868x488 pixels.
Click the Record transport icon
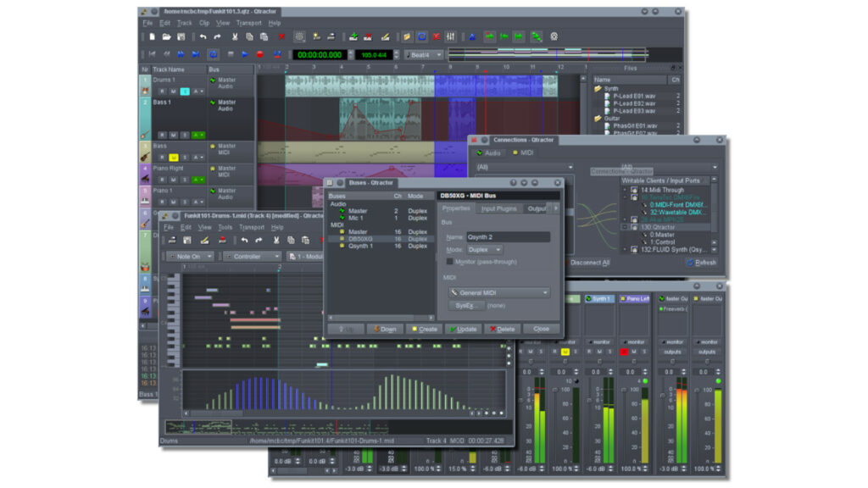[260, 54]
